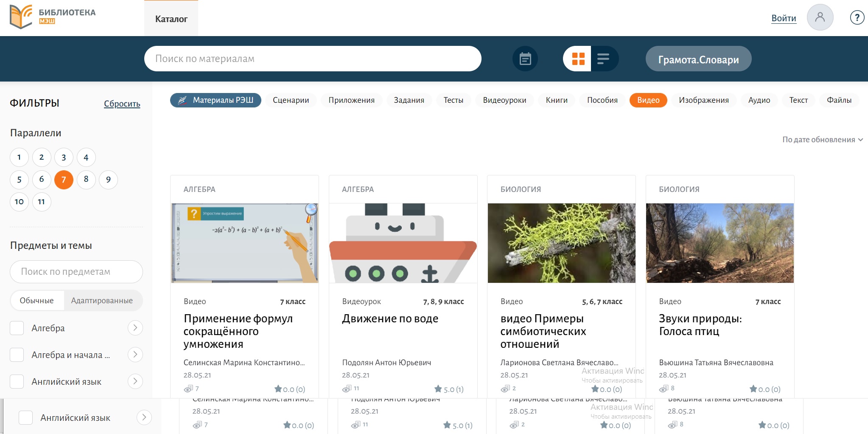Open the forest landscape thumbnail
The height and width of the screenshot is (434, 868).
720,243
